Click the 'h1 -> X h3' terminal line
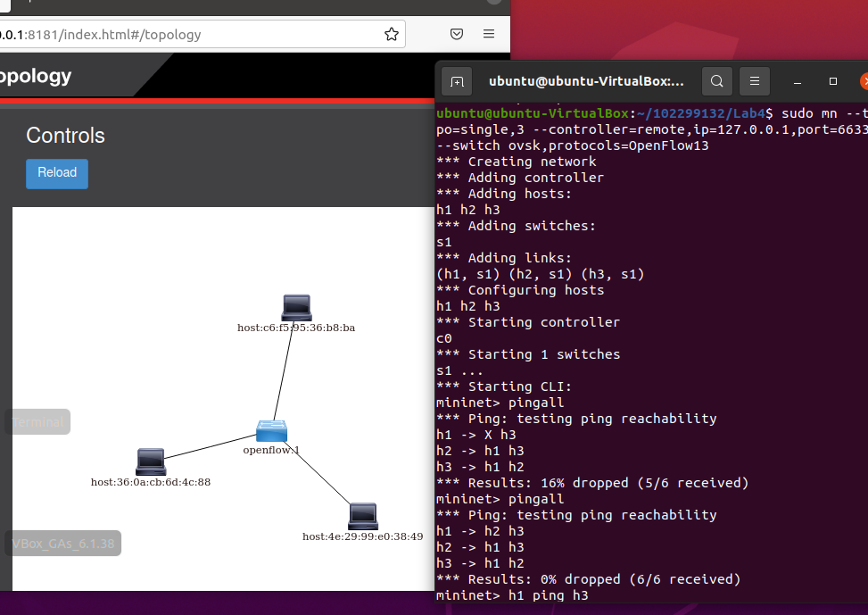Image resolution: width=868 pixels, height=615 pixels. click(476, 435)
